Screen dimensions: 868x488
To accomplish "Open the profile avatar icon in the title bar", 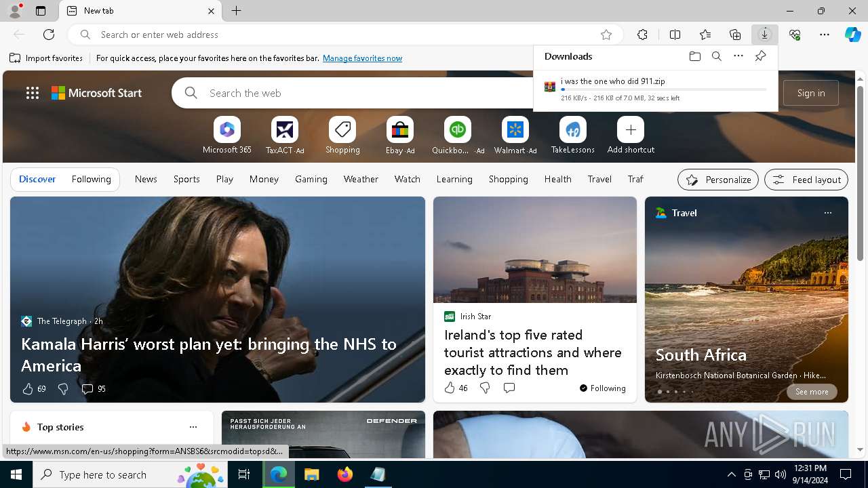I will tap(14, 11).
